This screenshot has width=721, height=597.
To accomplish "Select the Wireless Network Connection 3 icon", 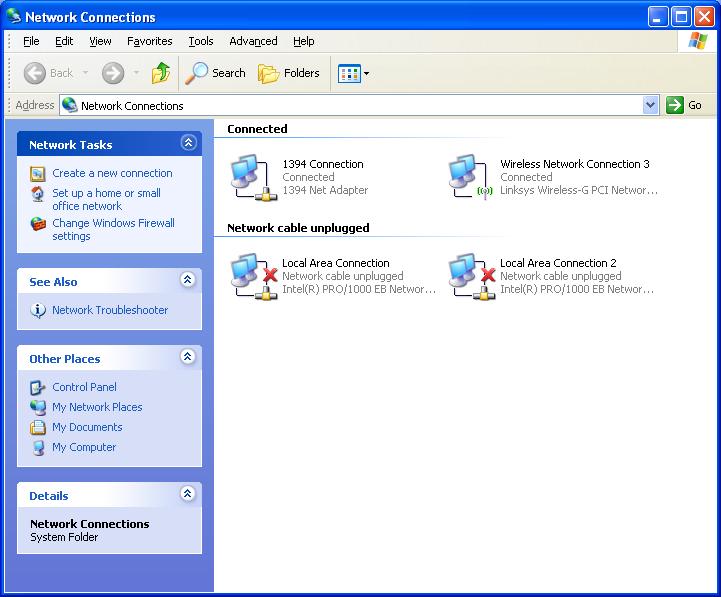I will [471, 178].
